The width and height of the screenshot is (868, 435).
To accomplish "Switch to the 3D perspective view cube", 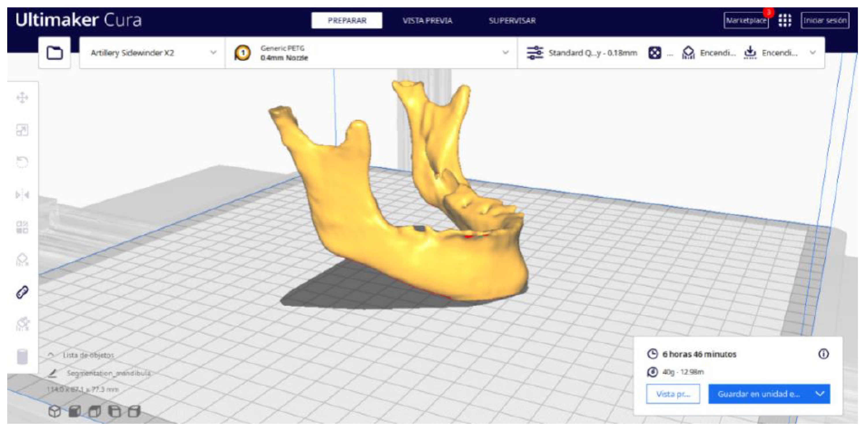I will tap(55, 411).
